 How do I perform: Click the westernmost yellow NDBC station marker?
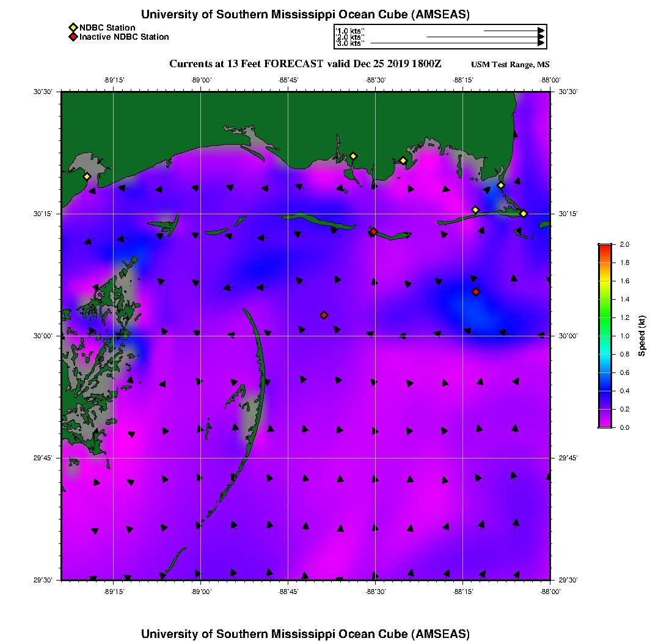[87, 176]
